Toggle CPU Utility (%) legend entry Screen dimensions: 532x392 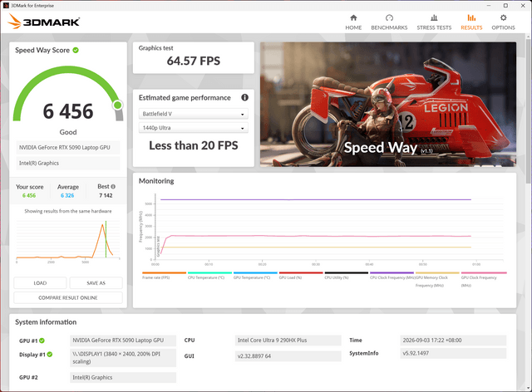346,276
